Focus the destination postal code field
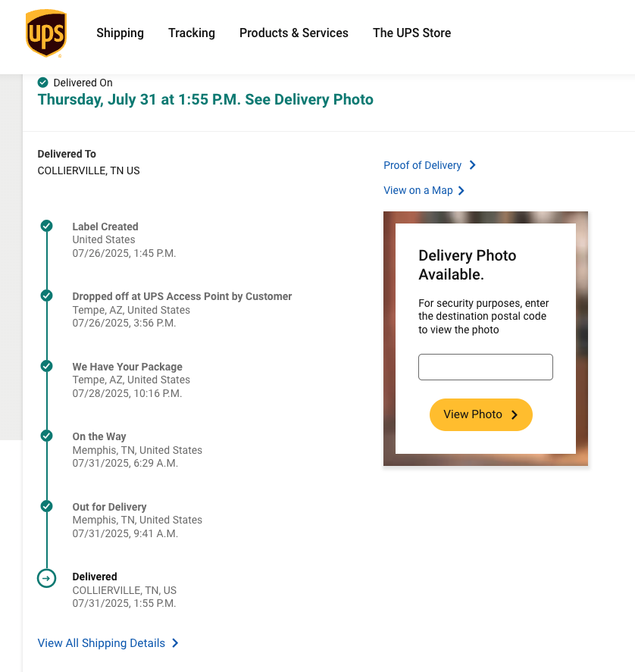This screenshot has height=672, width=635. (486, 367)
